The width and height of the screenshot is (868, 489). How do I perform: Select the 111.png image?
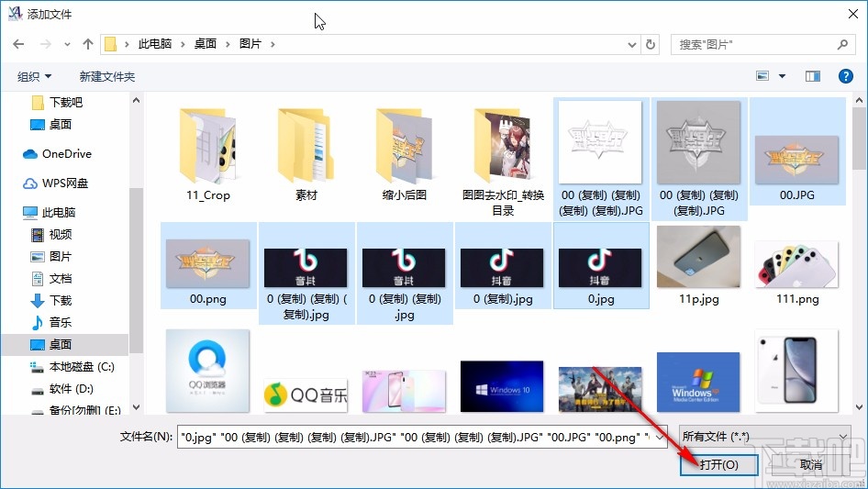[797, 272]
